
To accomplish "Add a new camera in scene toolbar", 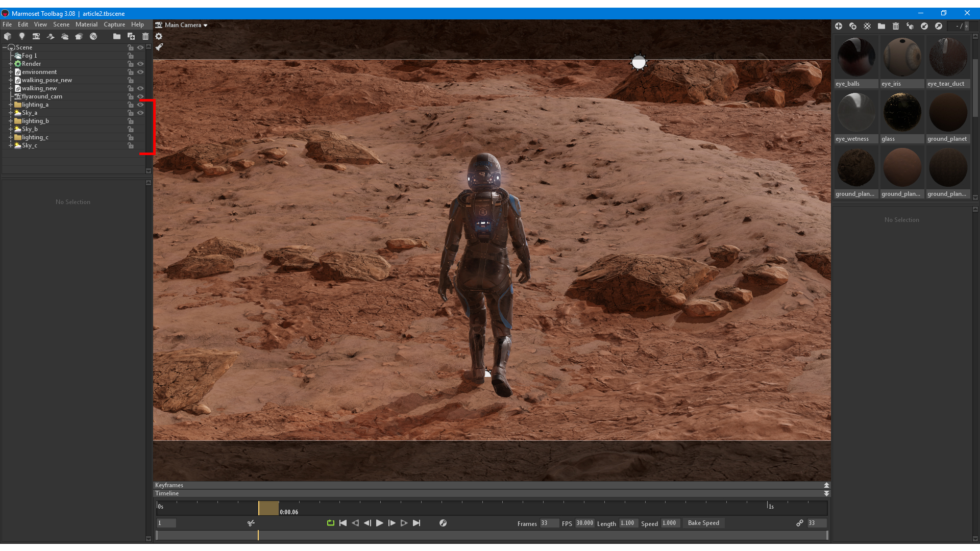I will point(36,36).
